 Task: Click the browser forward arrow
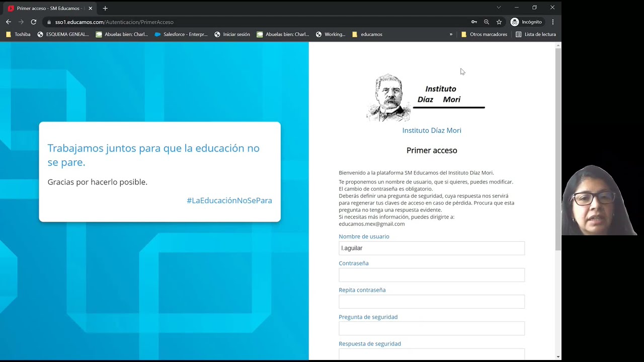(x=21, y=22)
